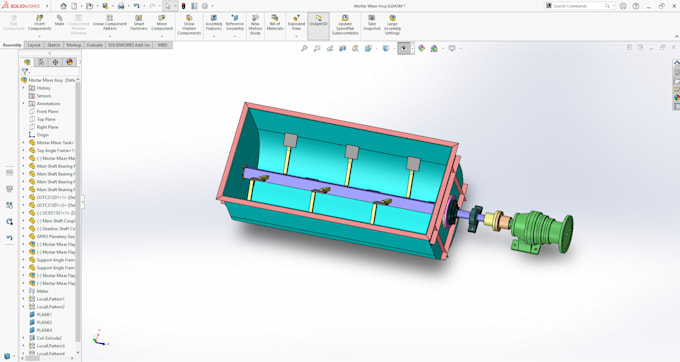Expand the History tree node

pos(23,88)
